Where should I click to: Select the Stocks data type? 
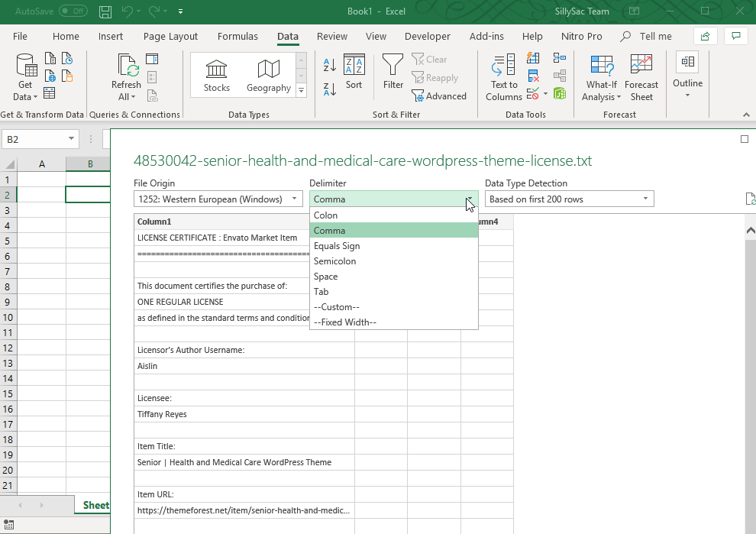pos(216,76)
